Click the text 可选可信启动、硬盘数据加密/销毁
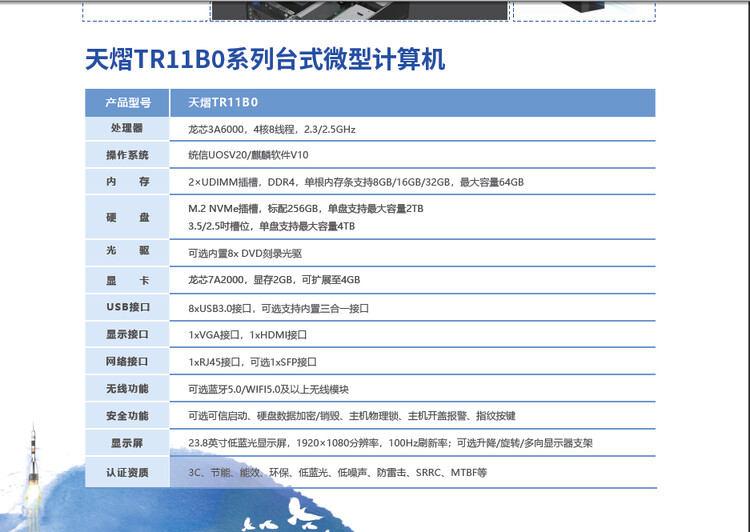750x532 pixels. pyautogui.click(x=264, y=416)
